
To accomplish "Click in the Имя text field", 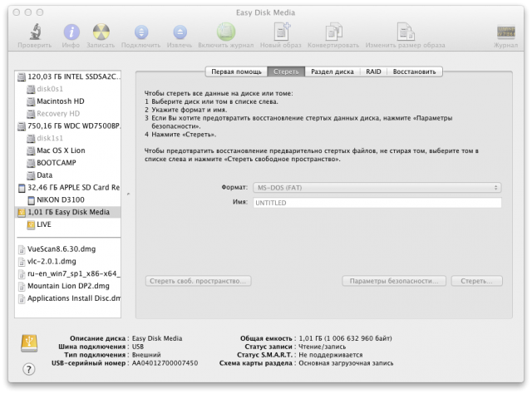I will click(x=377, y=203).
